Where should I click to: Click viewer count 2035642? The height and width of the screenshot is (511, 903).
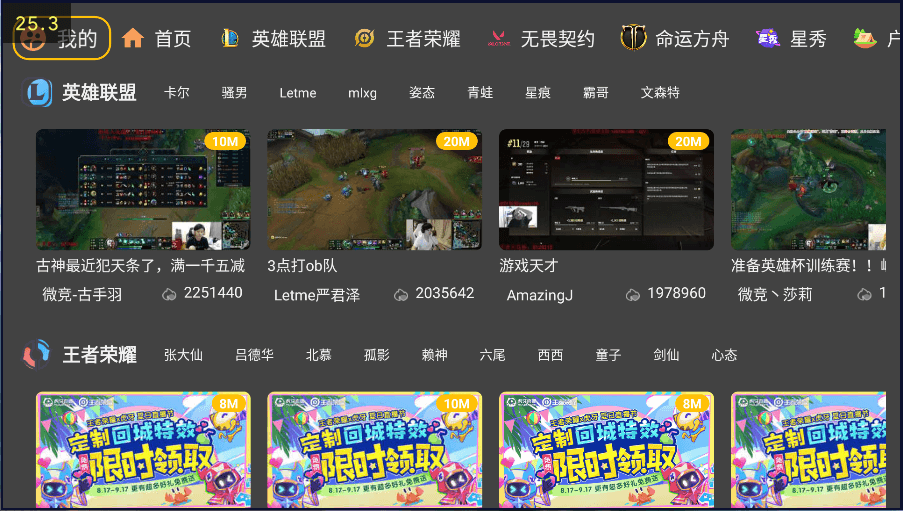point(445,293)
